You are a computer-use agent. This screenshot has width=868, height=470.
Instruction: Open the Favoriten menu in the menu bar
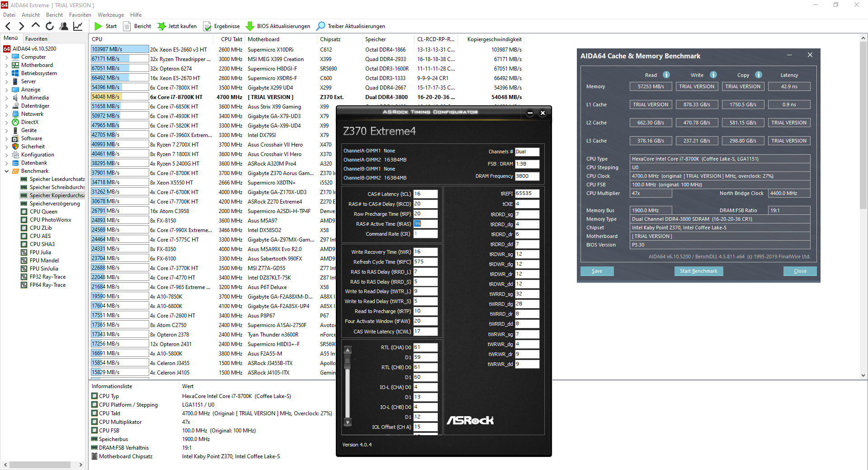point(80,15)
